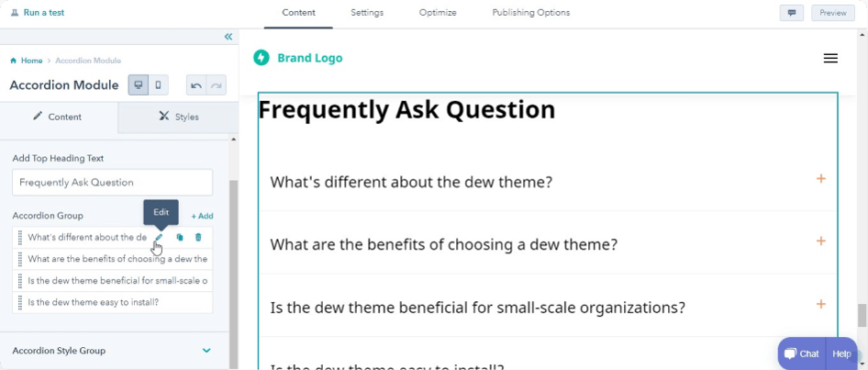Switch to mobile view toggle
Viewport: 868px width, 370px height.
tap(159, 85)
